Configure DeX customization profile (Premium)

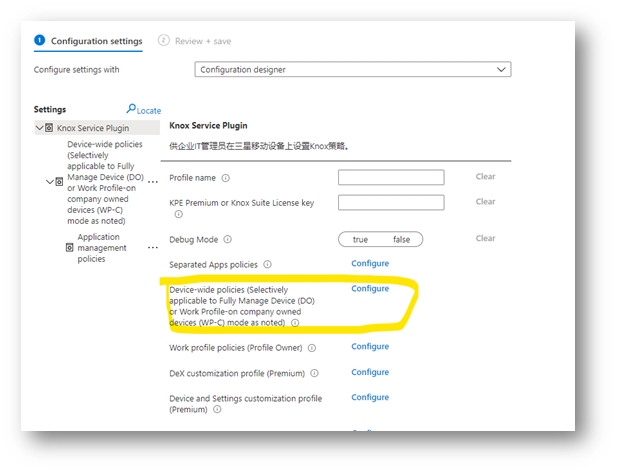click(x=370, y=372)
